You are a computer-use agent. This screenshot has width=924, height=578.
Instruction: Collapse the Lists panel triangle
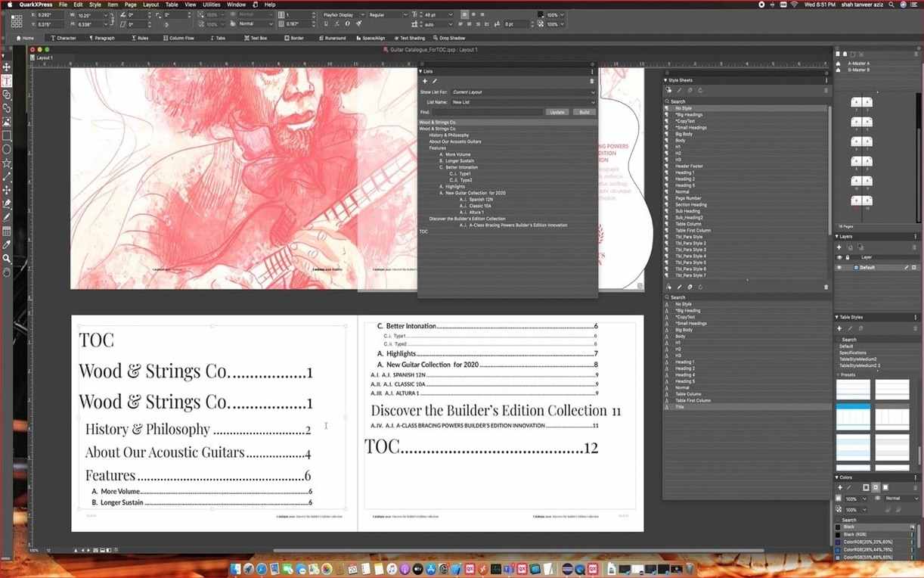tap(420, 71)
